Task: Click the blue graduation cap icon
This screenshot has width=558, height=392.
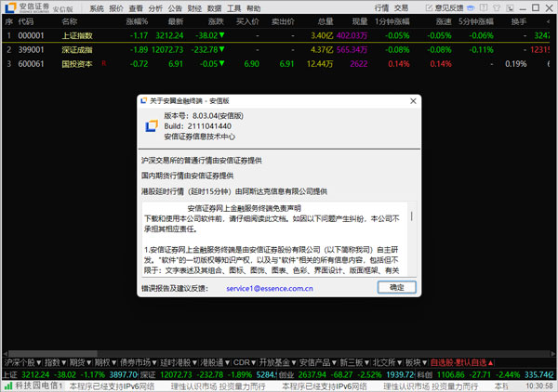Action: 471,7
